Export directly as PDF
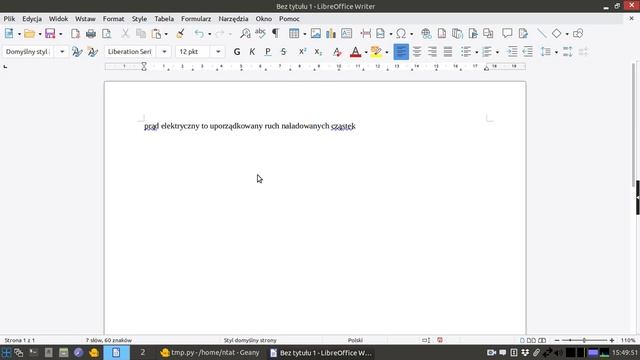The width and height of the screenshot is (640, 360). point(75,33)
